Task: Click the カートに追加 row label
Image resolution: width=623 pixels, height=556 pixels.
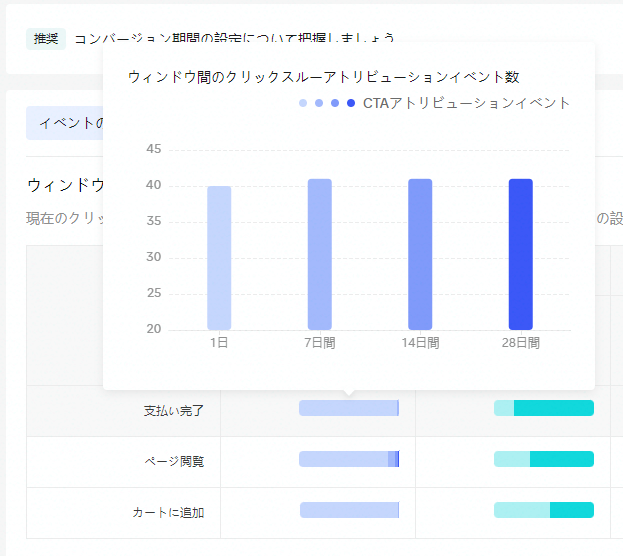Action: 168,513
